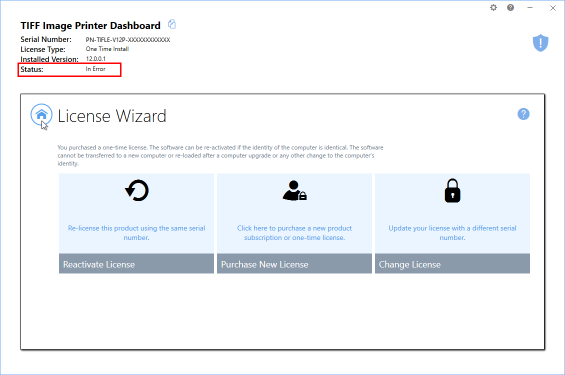The height and width of the screenshot is (375, 565).
Task: Click the user with lock purchase icon
Action: coord(294,190)
